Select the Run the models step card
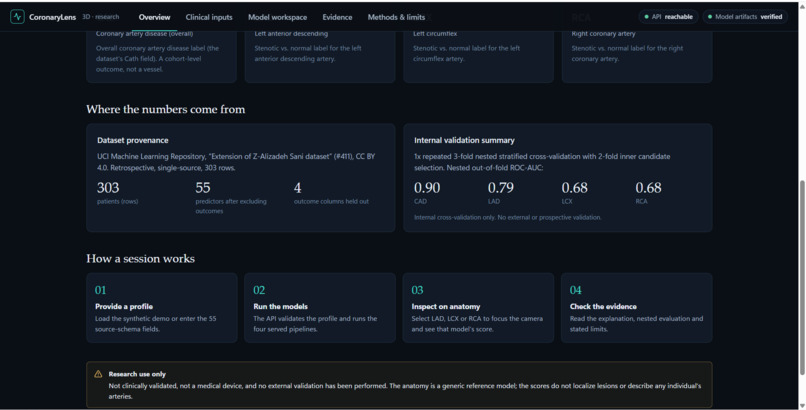 [x=320, y=308]
